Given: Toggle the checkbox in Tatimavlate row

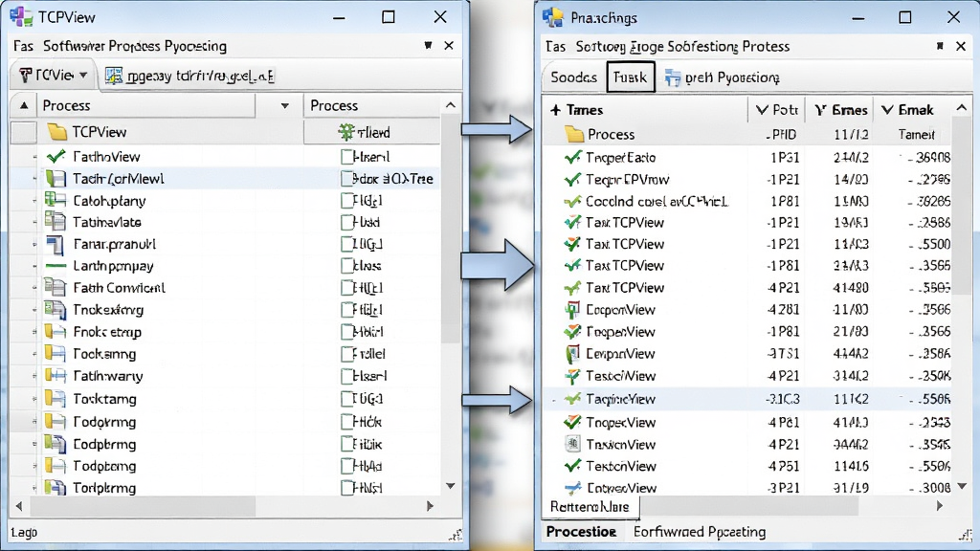Looking at the screenshot, I should point(346,222).
